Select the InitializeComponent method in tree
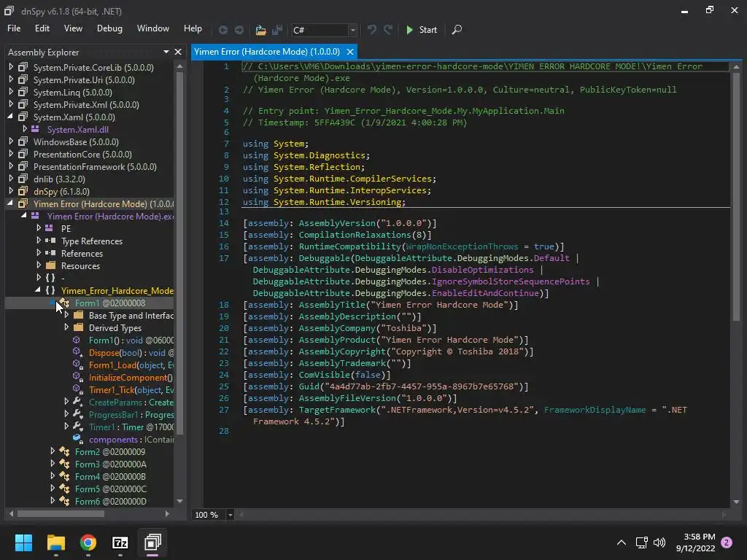This screenshot has height=560, width=747. pyautogui.click(x=130, y=378)
